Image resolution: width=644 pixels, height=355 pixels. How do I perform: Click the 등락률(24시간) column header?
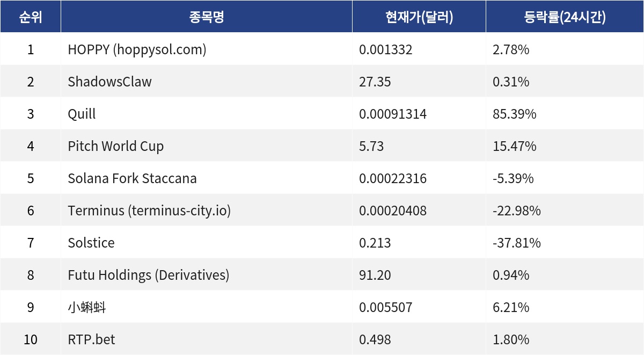(565, 17)
